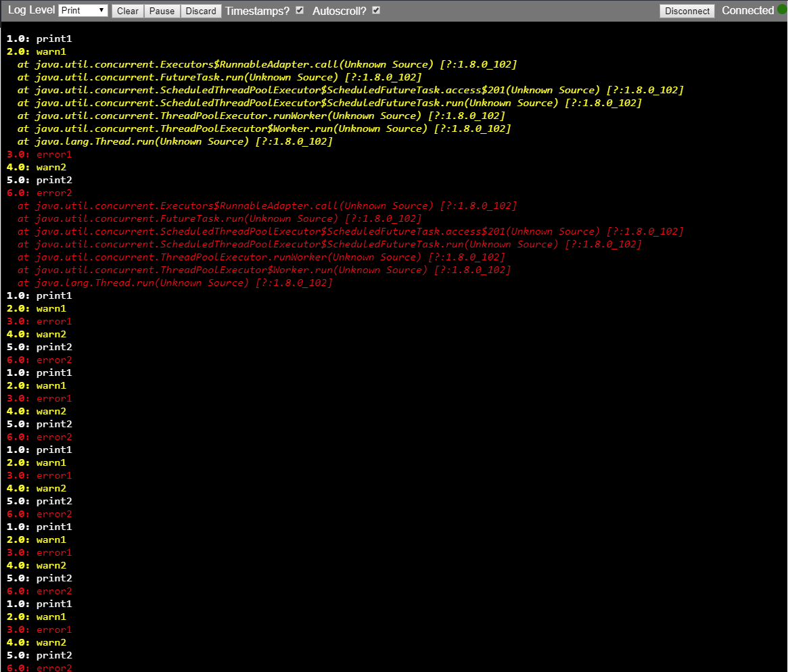Click red stack line 'ThreadPoolExecutor$Worker.run'

[264, 270]
